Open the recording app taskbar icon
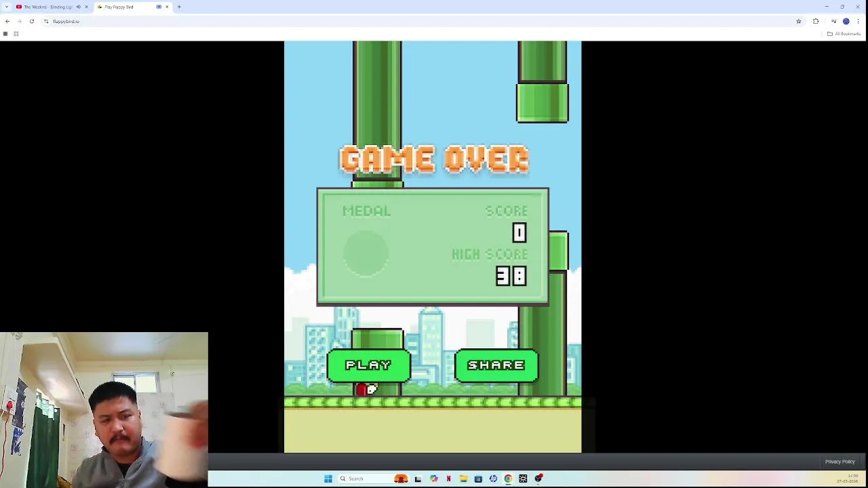The height and width of the screenshot is (488, 868). 538,479
